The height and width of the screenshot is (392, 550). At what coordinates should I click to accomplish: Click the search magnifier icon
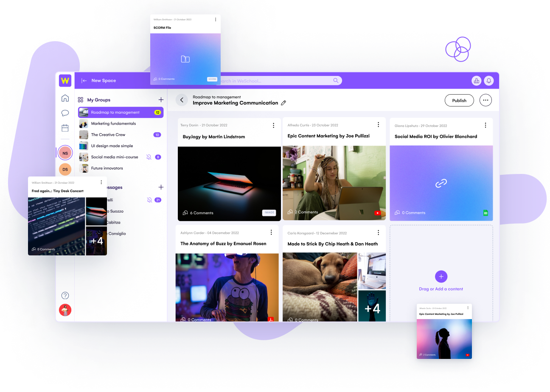point(336,81)
